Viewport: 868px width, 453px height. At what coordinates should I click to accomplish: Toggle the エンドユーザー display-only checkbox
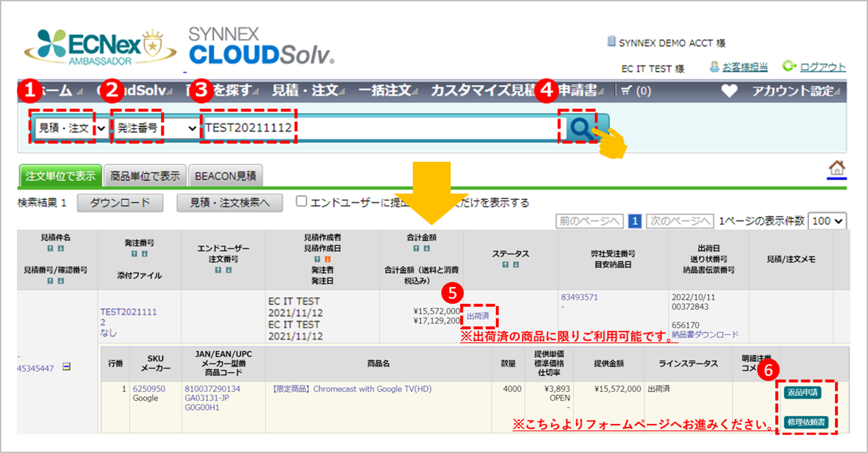(x=301, y=201)
